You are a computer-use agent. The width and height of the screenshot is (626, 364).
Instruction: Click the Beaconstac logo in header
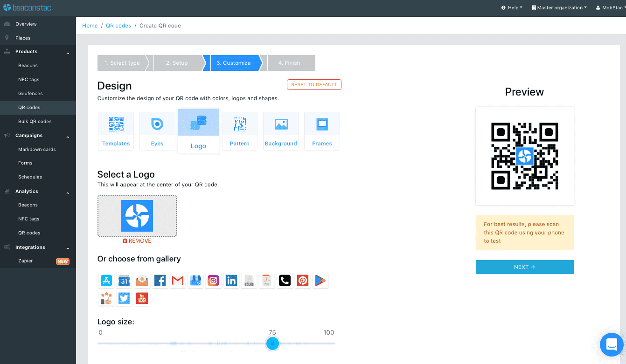pyautogui.click(x=28, y=8)
